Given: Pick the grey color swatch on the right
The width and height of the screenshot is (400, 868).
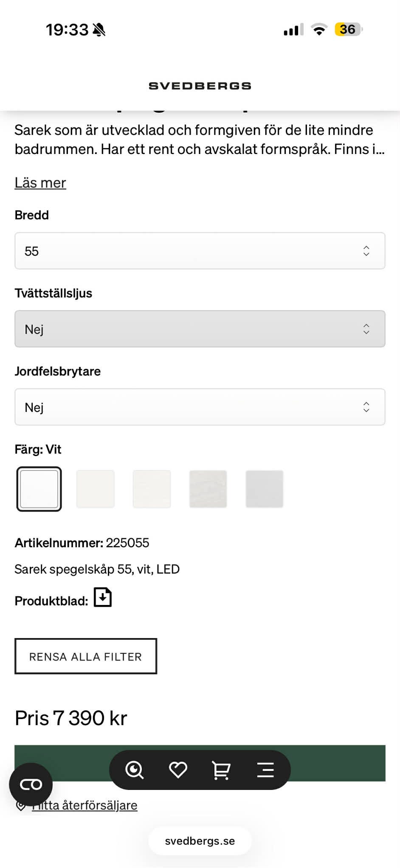Looking at the screenshot, I should (x=264, y=489).
